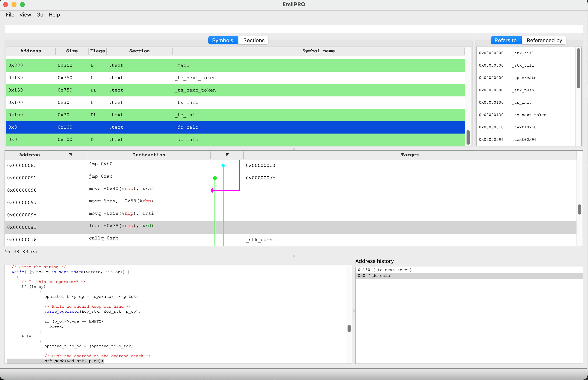Select the _ts_init symbol in symbol table
The width and height of the screenshot is (588, 380).
pyautogui.click(x=186, y=102)
